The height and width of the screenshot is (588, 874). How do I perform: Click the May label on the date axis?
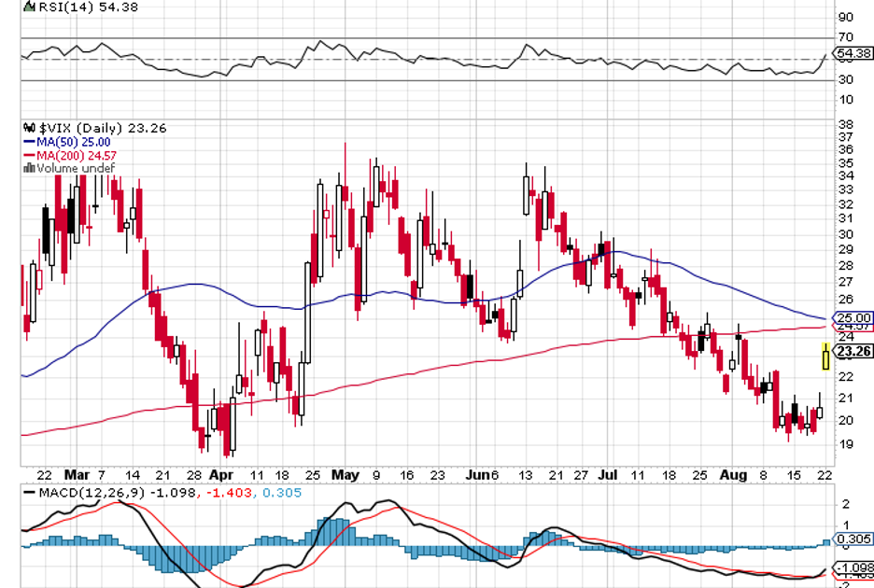345,473
